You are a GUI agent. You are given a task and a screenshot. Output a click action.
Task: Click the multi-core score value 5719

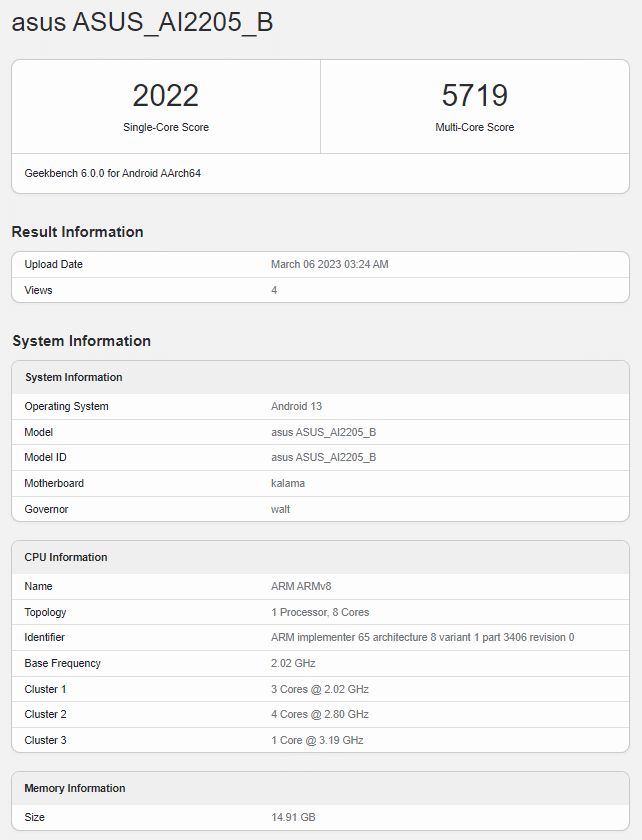[x=475, y=96]
